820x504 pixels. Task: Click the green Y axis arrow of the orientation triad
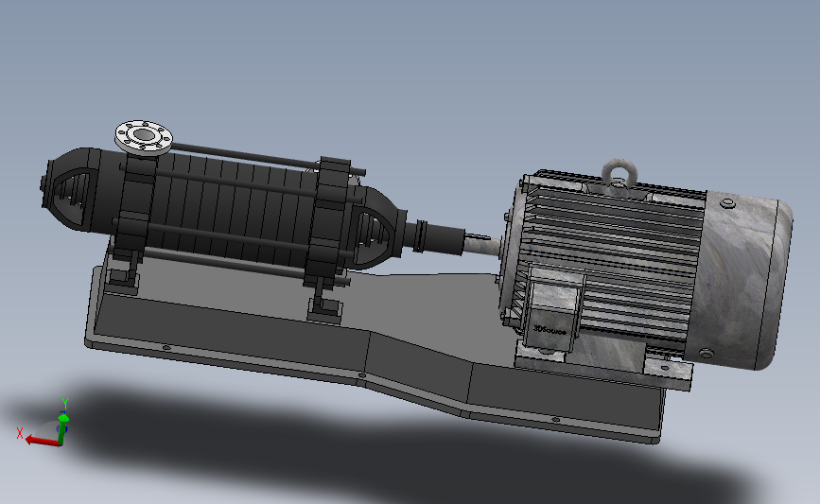click(62, 428)
